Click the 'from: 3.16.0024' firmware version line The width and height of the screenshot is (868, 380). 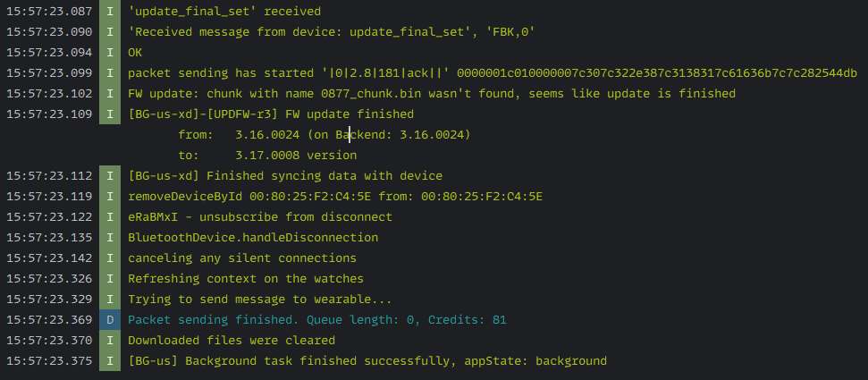point(324,135)
